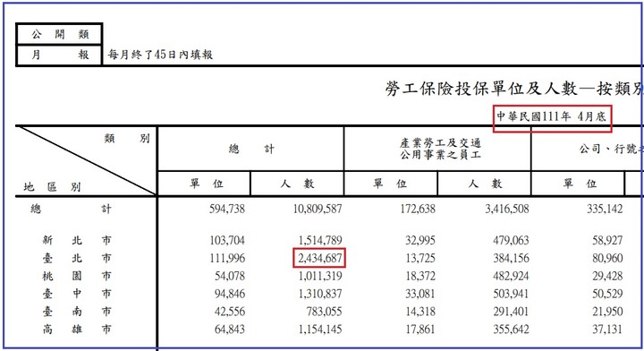Click the value 58,927 for 新北市

[x=607, y=240]
